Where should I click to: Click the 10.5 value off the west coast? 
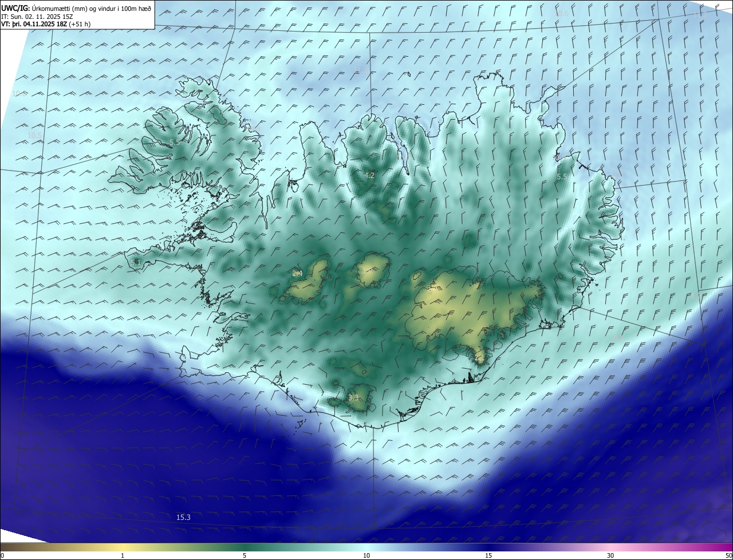pyautogui.click(x=35, y=136)
